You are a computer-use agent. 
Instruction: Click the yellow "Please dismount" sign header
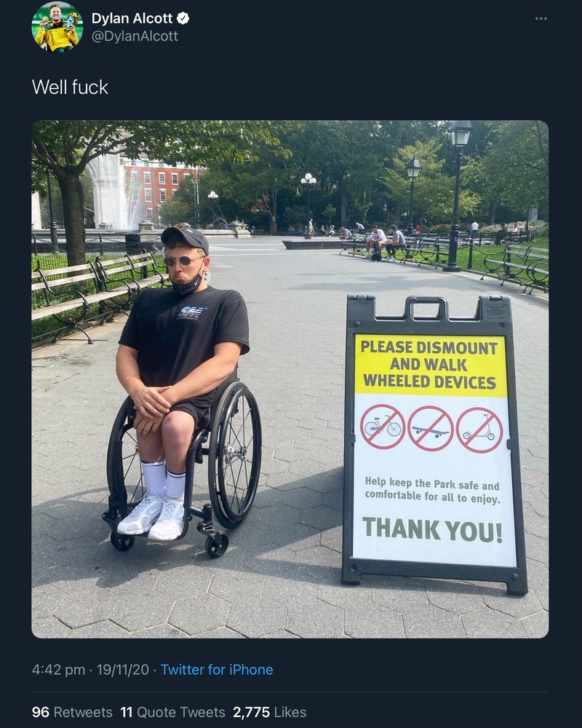(x=430, y=365)
